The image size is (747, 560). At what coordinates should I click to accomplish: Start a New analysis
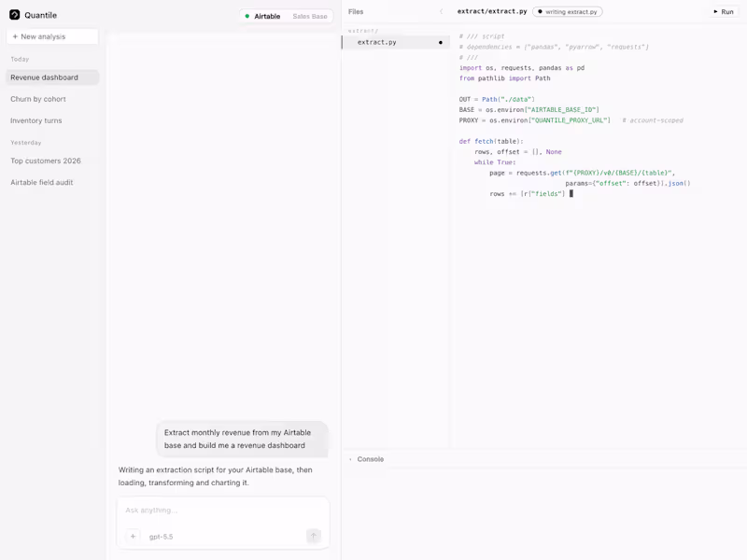tap(52, 36)
